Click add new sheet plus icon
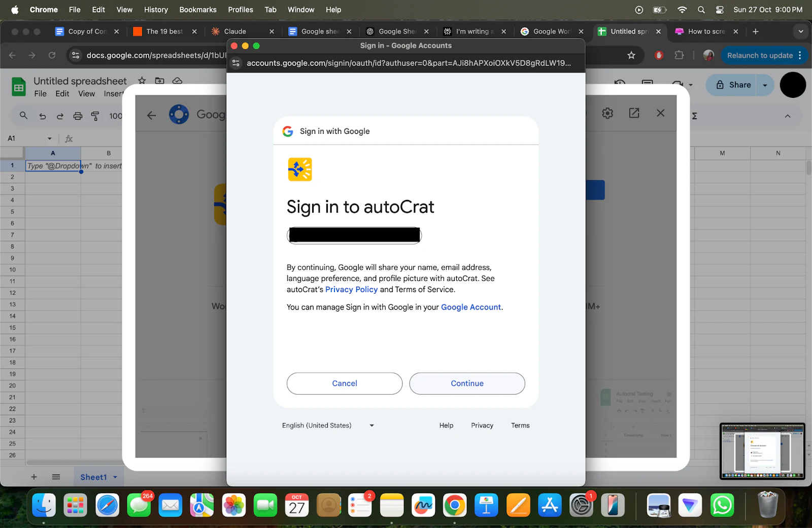Screen dimensions: 812x528 point(34,477)
